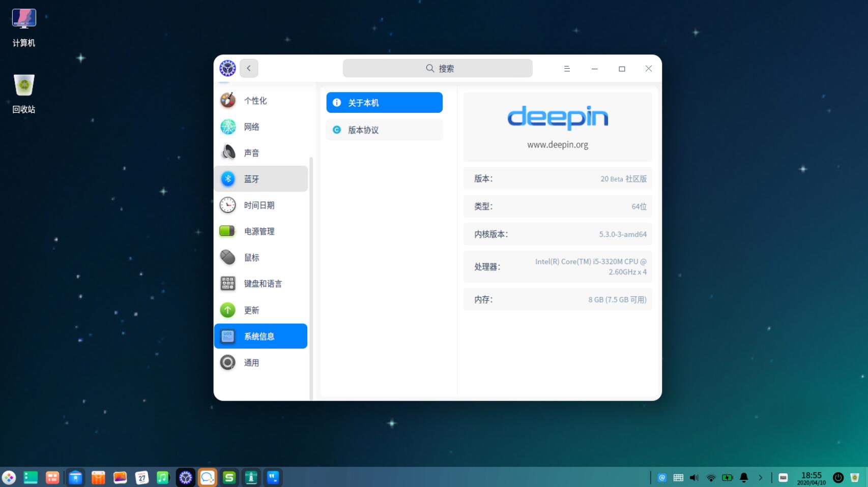Toggle the onboard keyboard tray icon
Viewport: 868px width, 487px height.
coord(678,477)
